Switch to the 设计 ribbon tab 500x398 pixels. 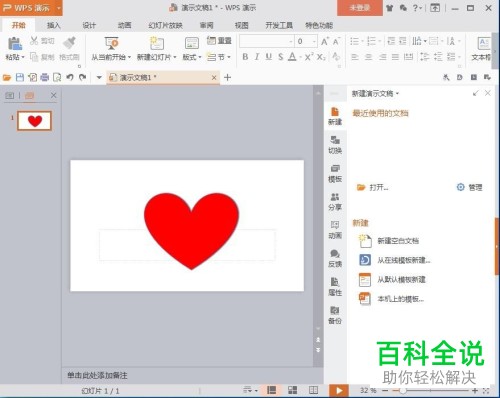pos(89,25)
